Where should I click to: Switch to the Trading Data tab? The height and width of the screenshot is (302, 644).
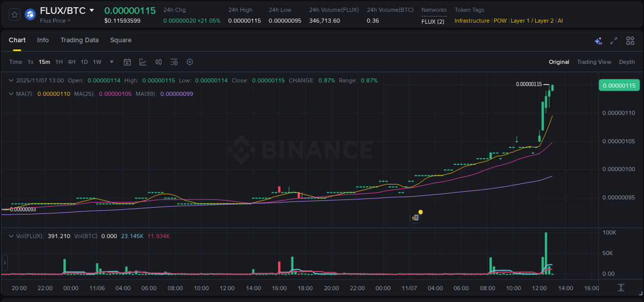click(79, 40)
